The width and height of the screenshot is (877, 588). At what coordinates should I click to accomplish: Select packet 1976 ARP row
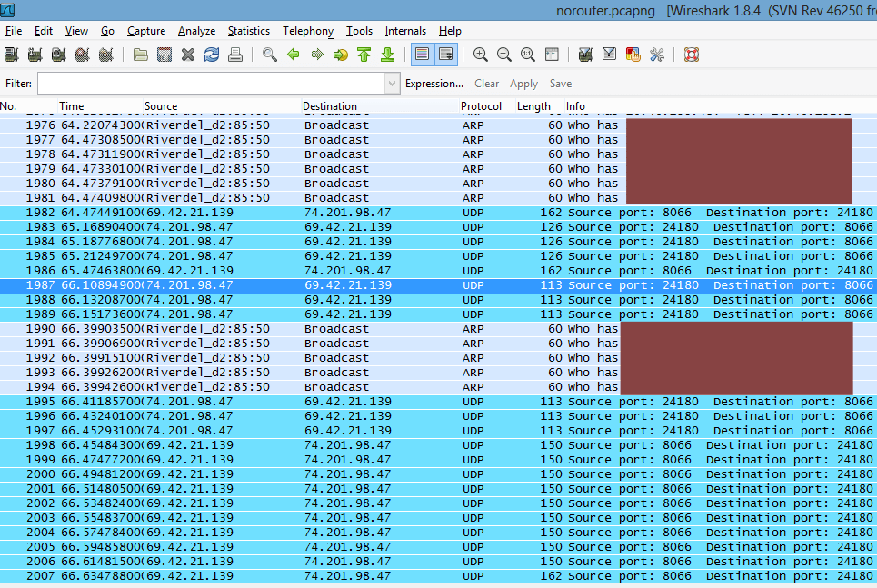[438, 125]
